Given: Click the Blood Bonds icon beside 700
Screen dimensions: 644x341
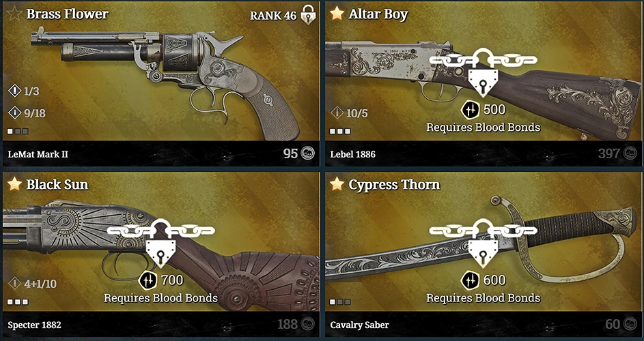Looking at the screenshot, I should 148,280.
